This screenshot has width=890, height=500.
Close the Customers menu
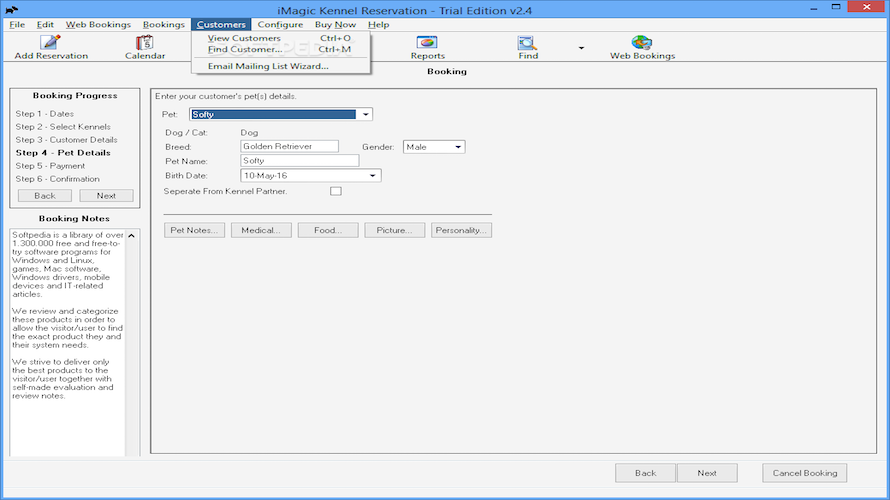221,24
